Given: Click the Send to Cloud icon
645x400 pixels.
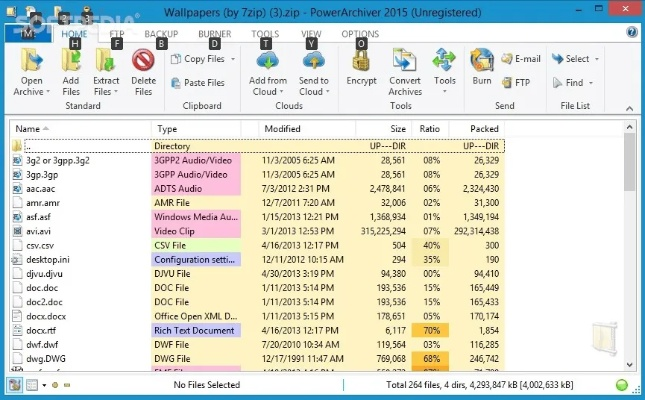Looking at the screenshot, I should [313, 60].
